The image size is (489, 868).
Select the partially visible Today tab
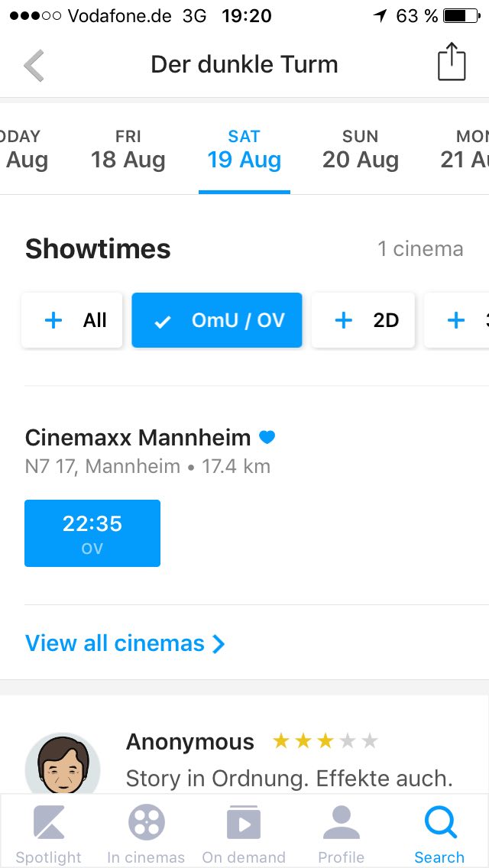click(x=23, y=150)
